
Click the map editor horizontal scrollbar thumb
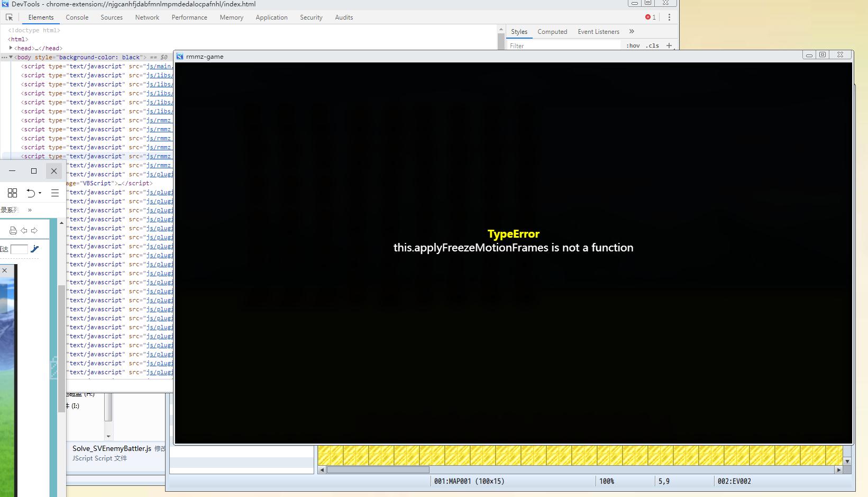click(378, 469)
